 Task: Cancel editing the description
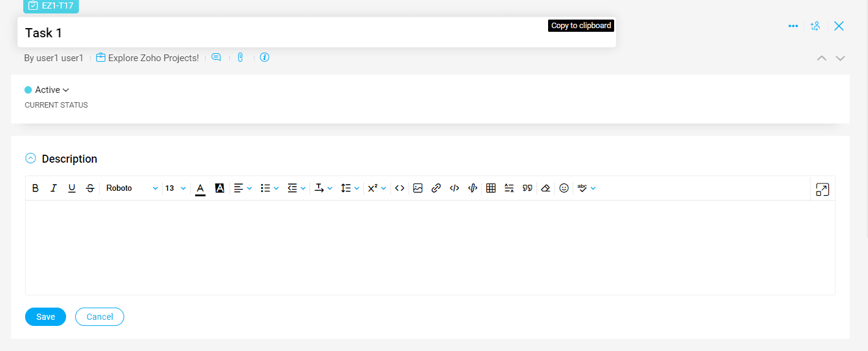tap(100, 317)
